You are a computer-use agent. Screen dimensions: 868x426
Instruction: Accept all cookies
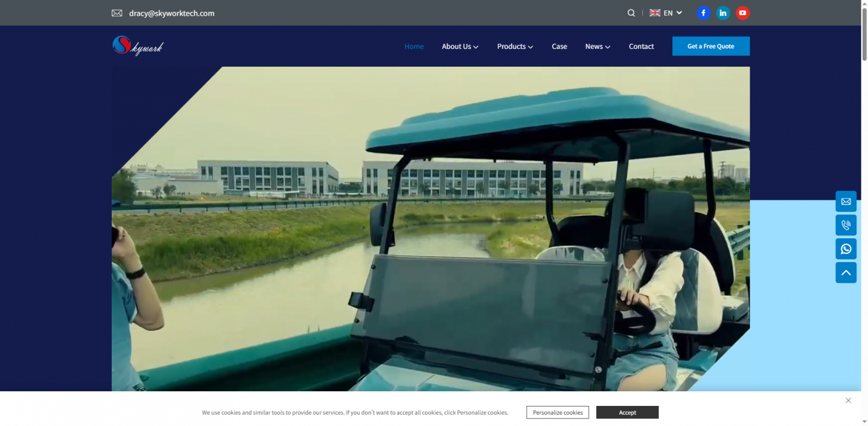click(x=627, y=412)
